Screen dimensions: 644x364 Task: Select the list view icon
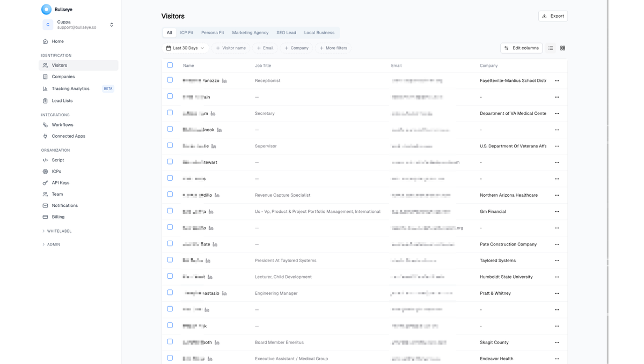click(551, 48)
